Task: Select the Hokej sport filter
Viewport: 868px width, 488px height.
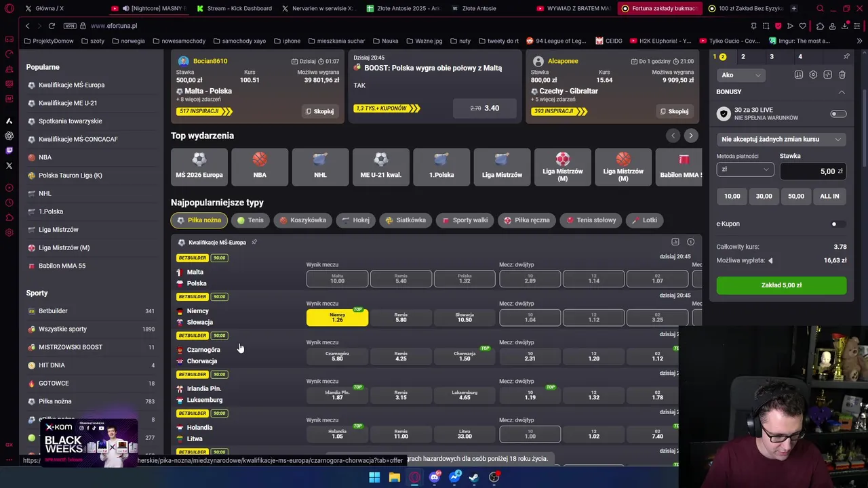Action: pyautogui.click(x=355, y=220)
